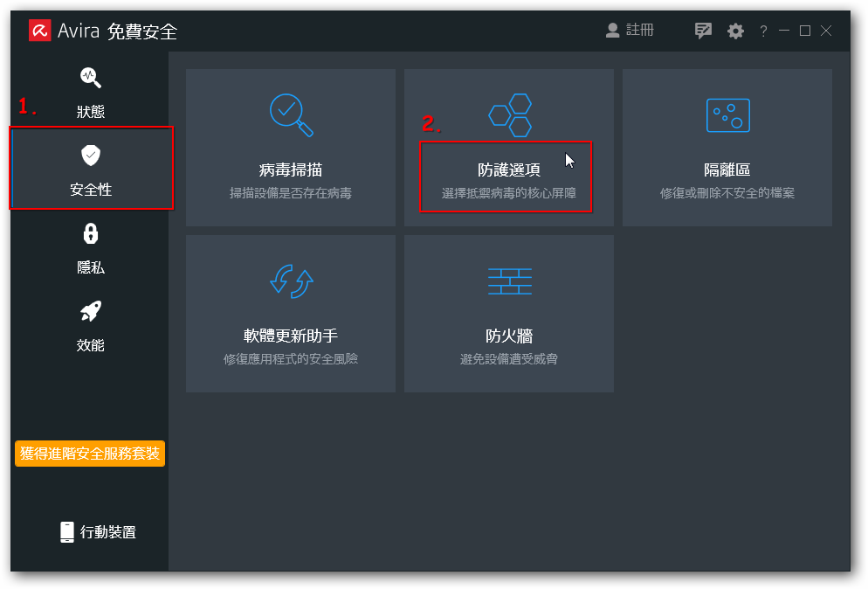Select the 病毒掃描 tile title
Viewport: 868px width, 589px height.
pyautogui.click(x=291, y=170)
